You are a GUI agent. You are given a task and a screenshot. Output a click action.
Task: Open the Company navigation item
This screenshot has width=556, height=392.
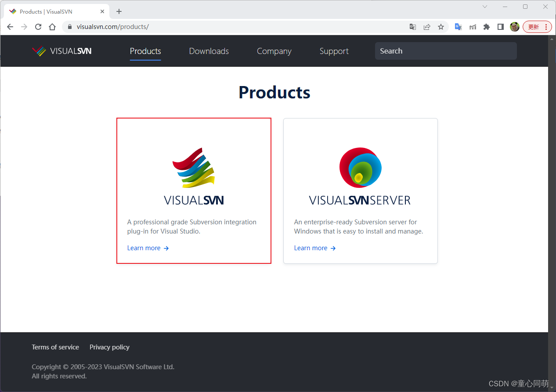coord(274,51)
